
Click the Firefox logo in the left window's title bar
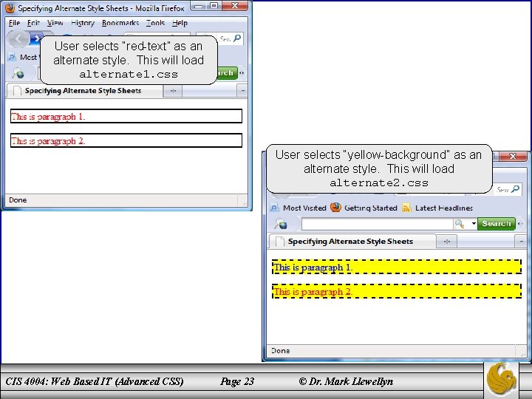pos(10,8)
